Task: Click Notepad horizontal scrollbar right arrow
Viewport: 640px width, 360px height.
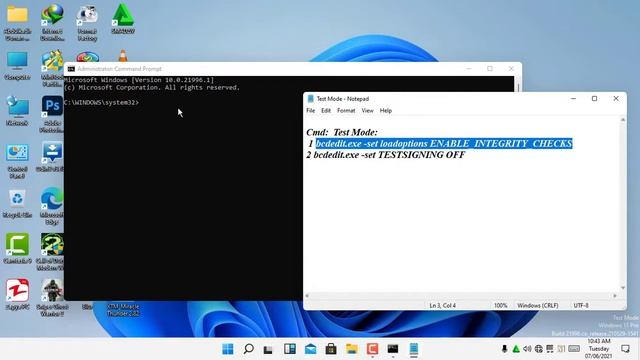Action: [615, 296]
